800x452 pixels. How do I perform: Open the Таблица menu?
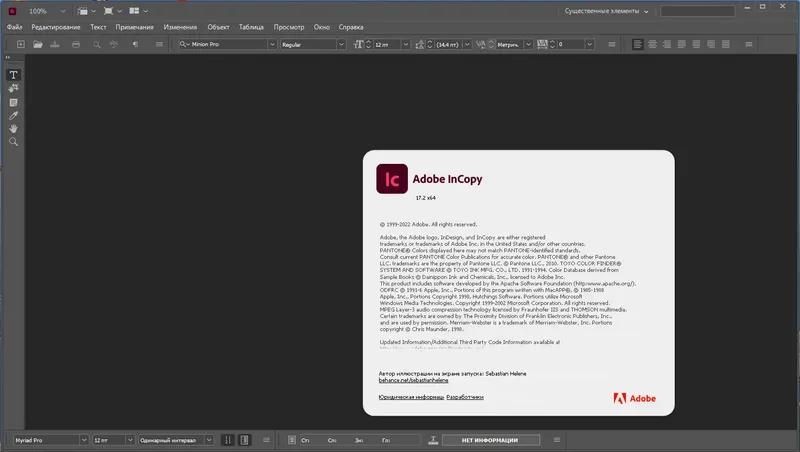[251, 27]
